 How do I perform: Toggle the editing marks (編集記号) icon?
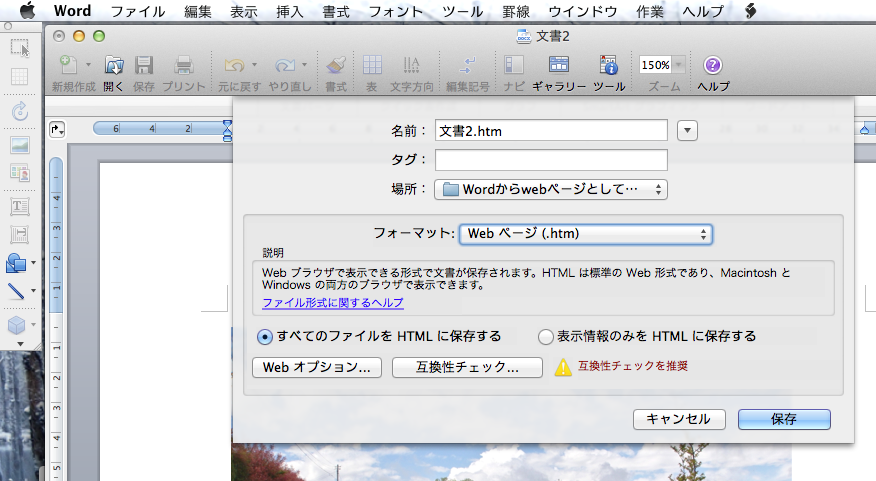point(468,65)
